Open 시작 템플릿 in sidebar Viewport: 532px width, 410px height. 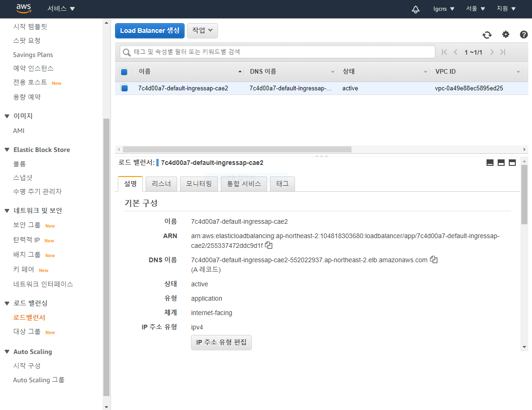click(x=30, y=26)
